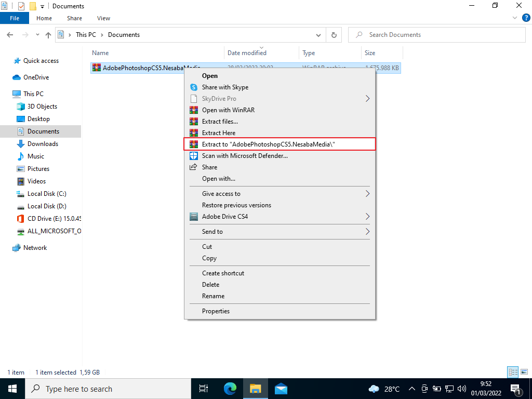Viewport: 532px width, 399px height.
Task: Click Properties icon in quick access toolbar
Action: (x=21, y=6)
